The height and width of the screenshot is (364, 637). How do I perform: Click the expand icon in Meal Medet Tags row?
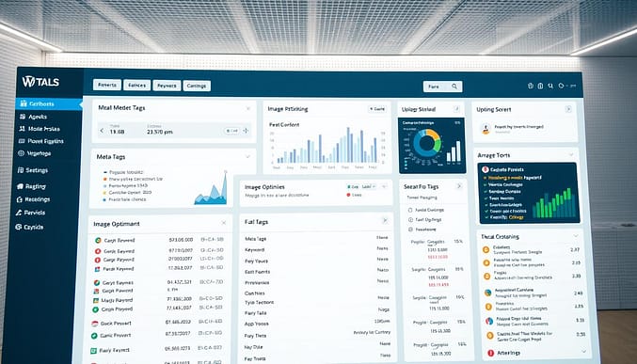point(246,131)
